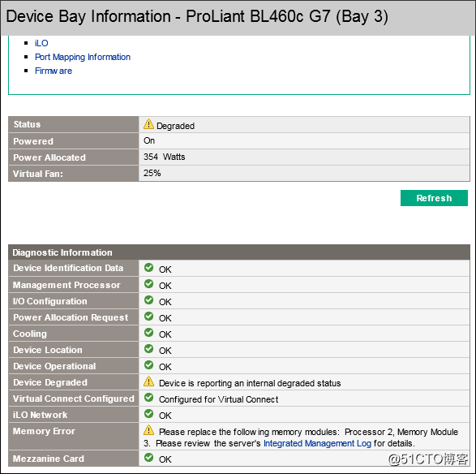Click Device Degraded warning triangle icon
This screenshot has width=476, height=474.
[148, 381]
